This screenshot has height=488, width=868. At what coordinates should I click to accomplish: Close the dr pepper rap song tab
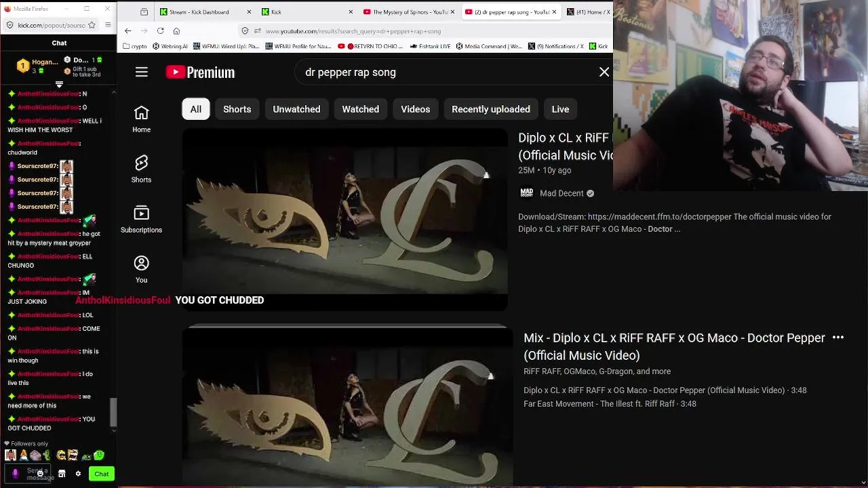pyautogui.click(x=554, y=12)
